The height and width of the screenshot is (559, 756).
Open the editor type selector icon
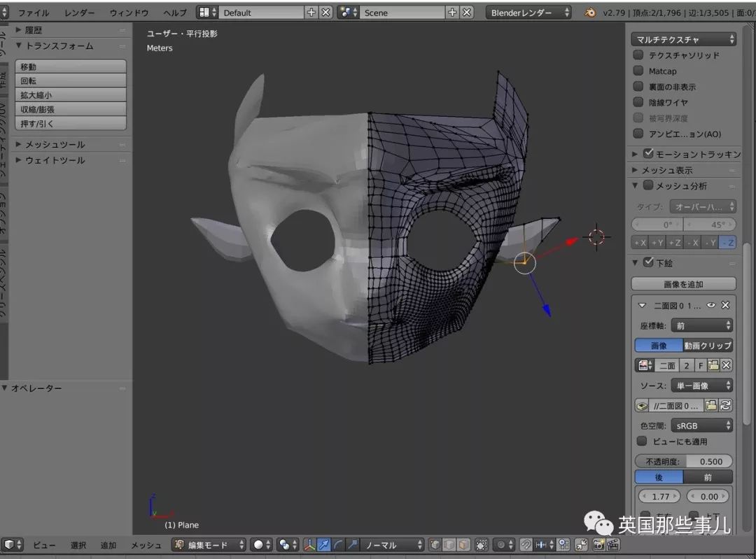point(10,545)
